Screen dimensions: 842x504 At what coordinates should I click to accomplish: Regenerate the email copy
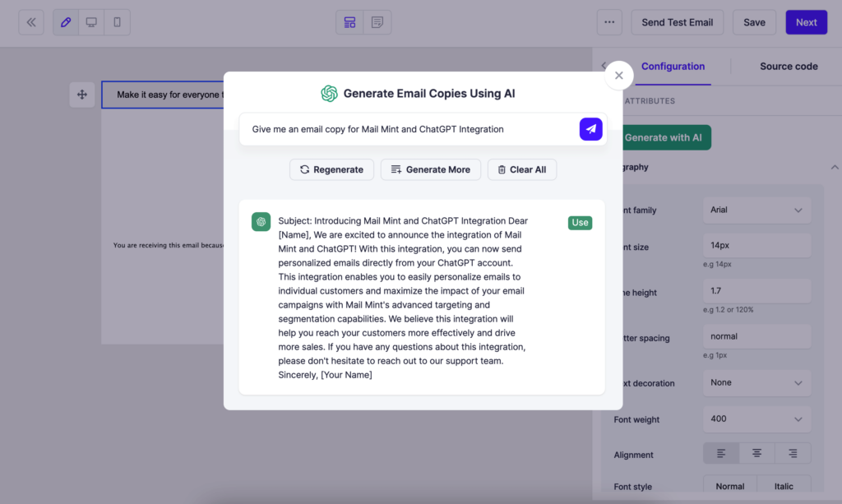[x=331, y=169]
